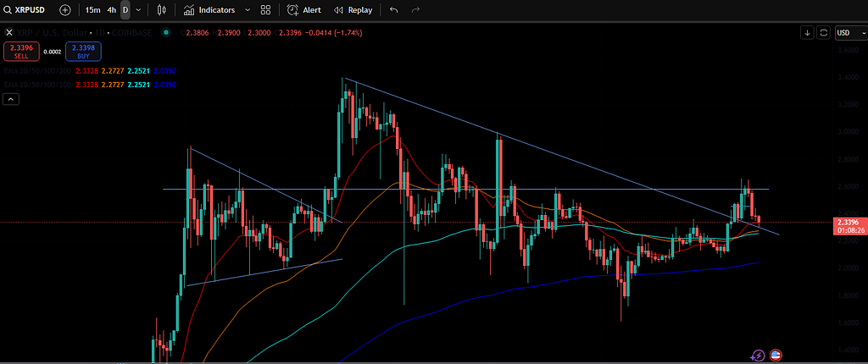
Task: Click the teal market status dot
Action: tap(164, 33)
